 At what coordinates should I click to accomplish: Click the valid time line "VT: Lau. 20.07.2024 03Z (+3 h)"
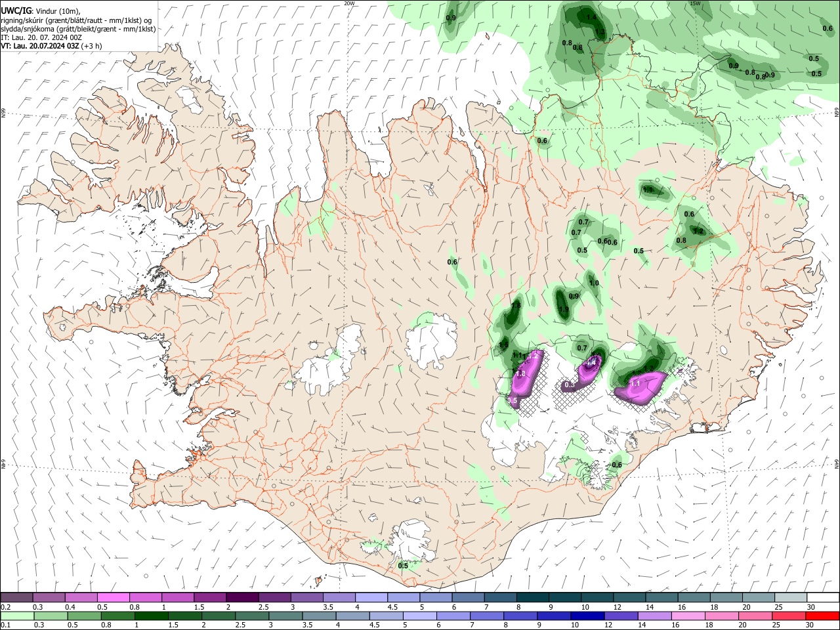(x=51, y=46)
